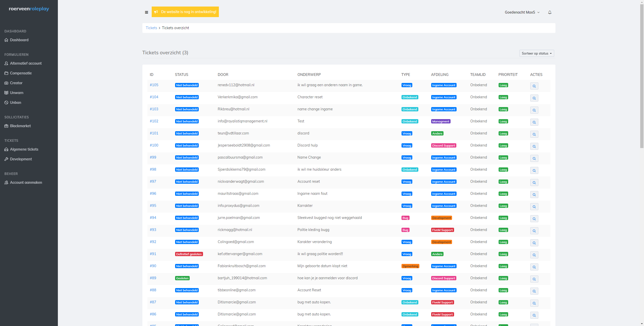Screen dimensions: 644x326
Task: Click the megaphone announcement icon
Action: pos(156,12)
